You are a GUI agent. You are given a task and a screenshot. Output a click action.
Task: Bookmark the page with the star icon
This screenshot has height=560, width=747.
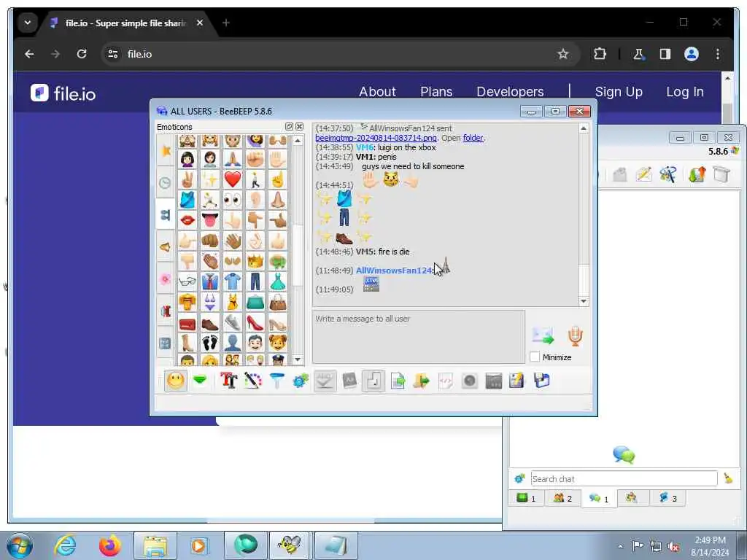point(563,54)
